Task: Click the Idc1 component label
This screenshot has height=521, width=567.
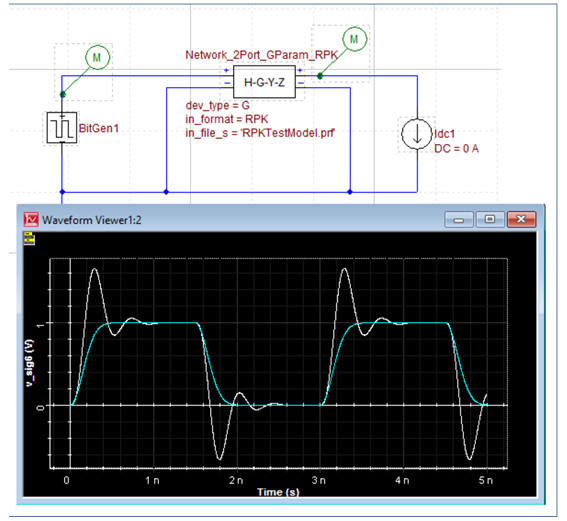Action: [x=444, y=134]
